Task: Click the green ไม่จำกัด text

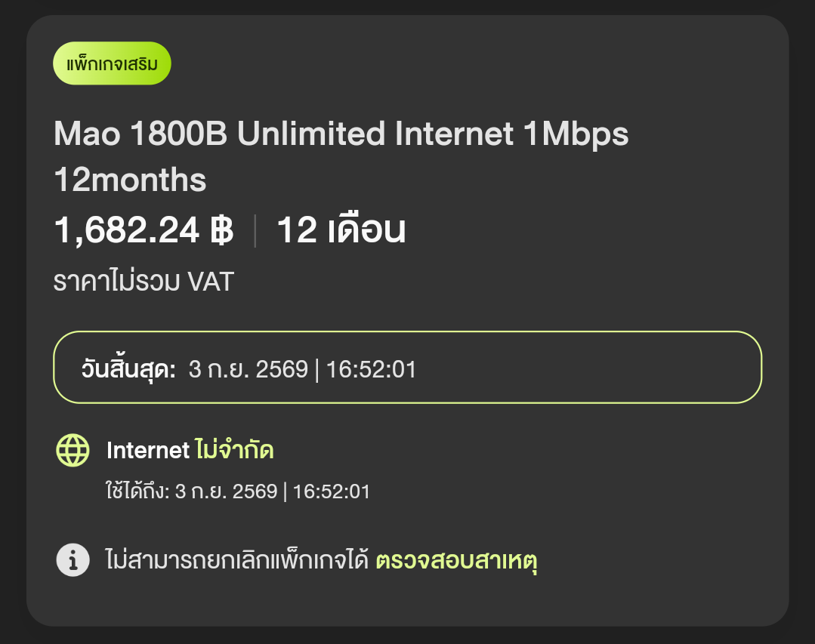Action: tap(234, 449)
